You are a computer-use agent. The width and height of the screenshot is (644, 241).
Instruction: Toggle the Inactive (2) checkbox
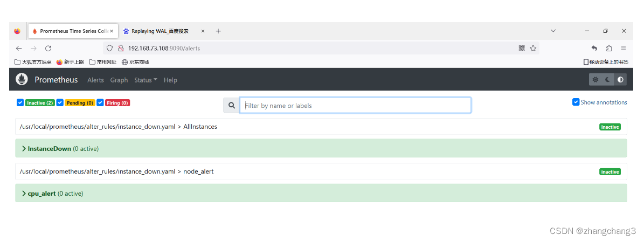coord(20,102)
